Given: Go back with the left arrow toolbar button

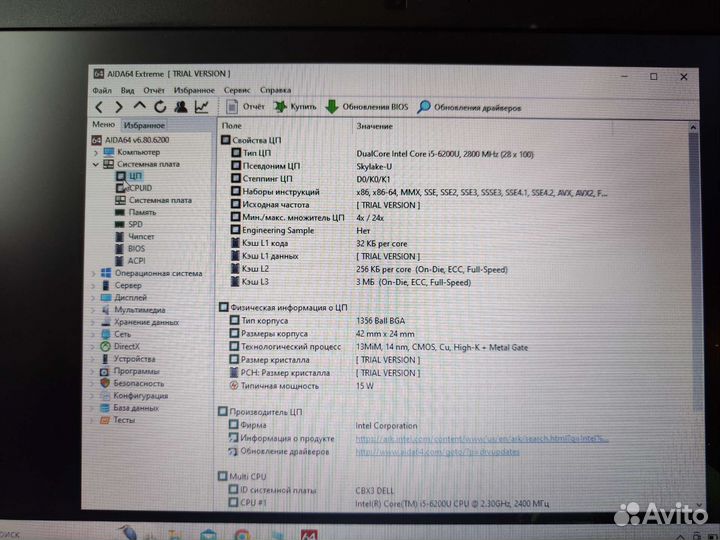Looking at the screenshot, I should point(99,107).
